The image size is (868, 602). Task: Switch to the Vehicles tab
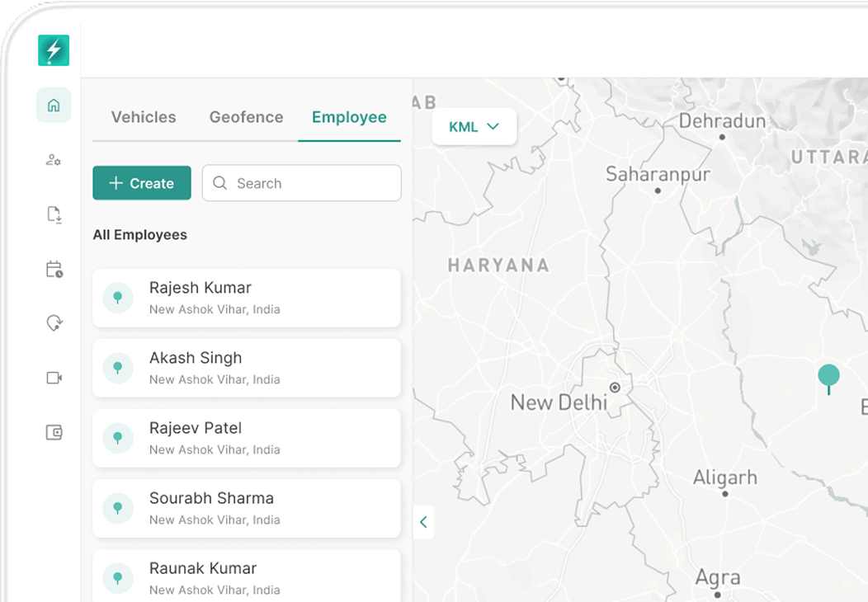click(143, 117)
